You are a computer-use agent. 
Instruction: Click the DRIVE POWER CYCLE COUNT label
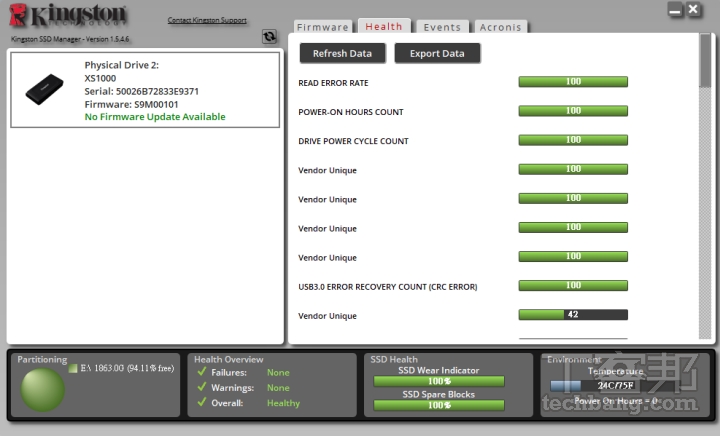point(353,141)
